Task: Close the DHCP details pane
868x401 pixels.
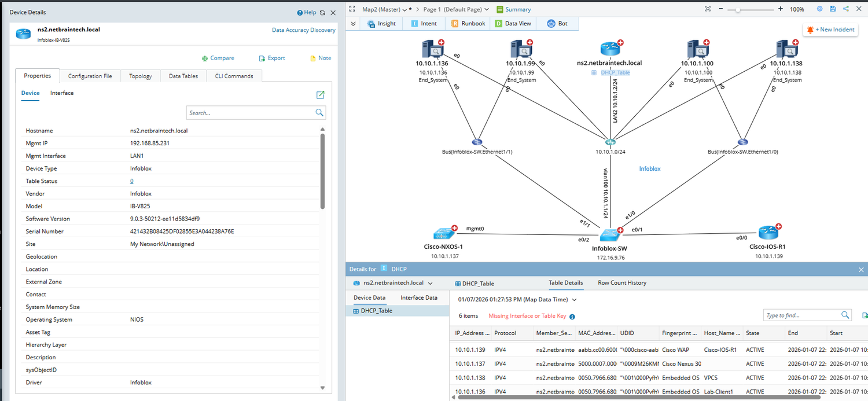Action: [860, 270]
